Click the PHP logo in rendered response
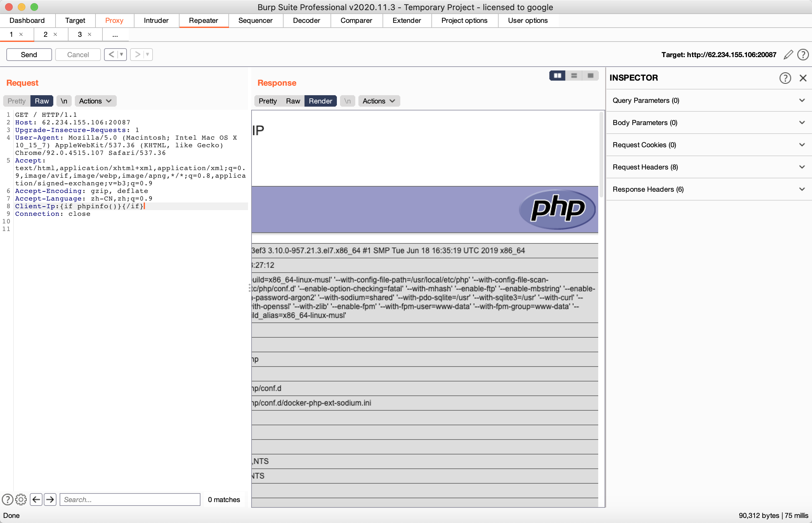The height and width of the screenshot is (523, 812). coord(557,209)
